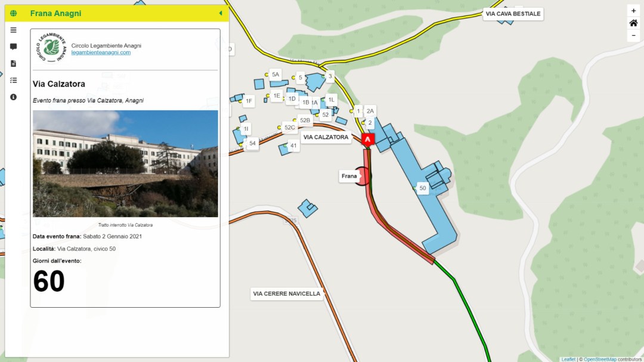Open the comment bubble sidebar tab

point(13,47)
